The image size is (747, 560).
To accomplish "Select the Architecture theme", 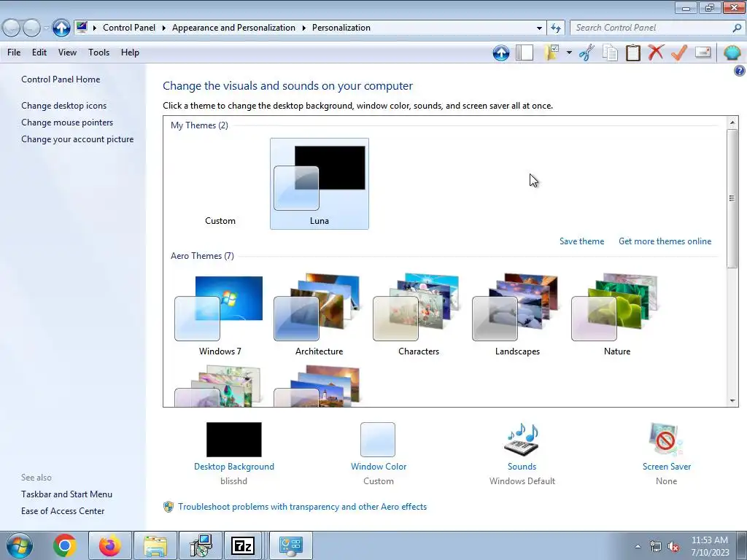I will click(320, 314).
